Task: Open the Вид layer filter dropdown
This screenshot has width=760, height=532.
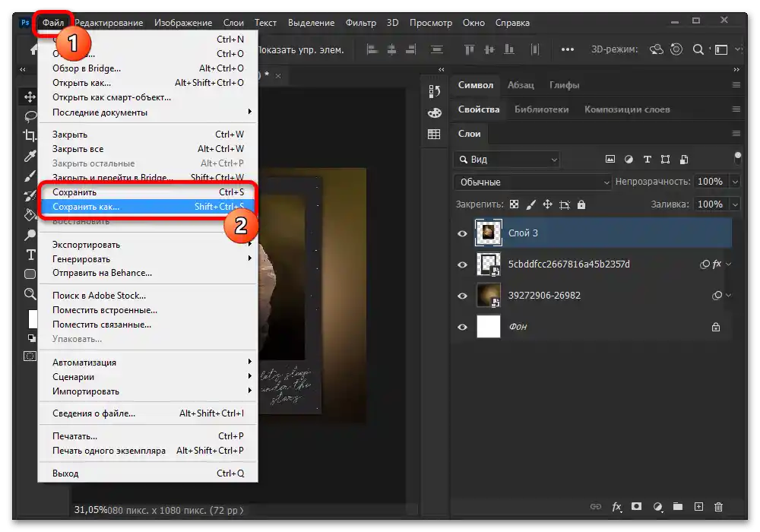Action: 506,160
